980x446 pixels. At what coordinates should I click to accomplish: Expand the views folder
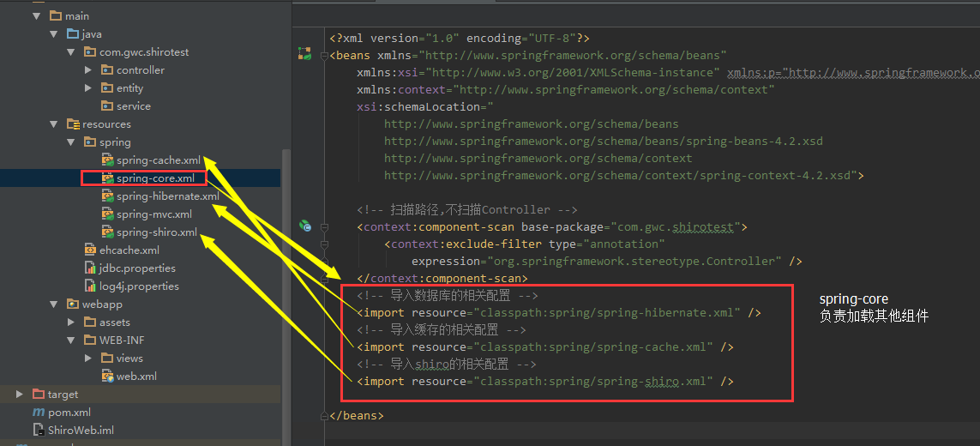point(89,359)
